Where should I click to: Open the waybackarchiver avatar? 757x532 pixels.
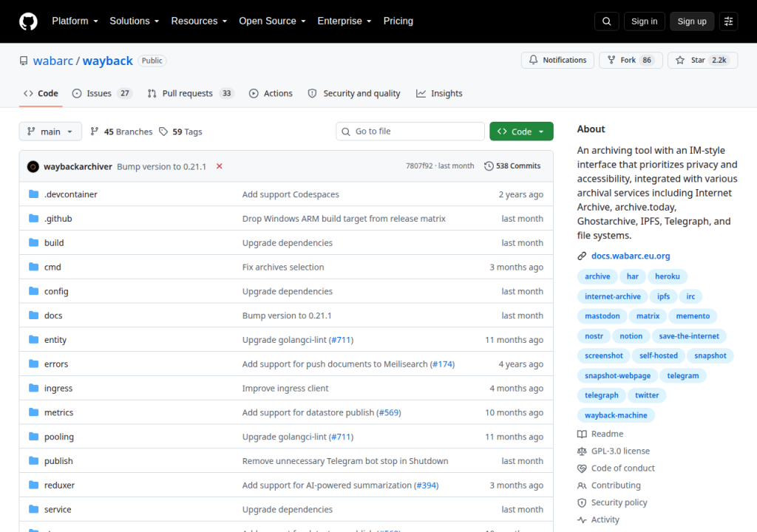[33, 166]
